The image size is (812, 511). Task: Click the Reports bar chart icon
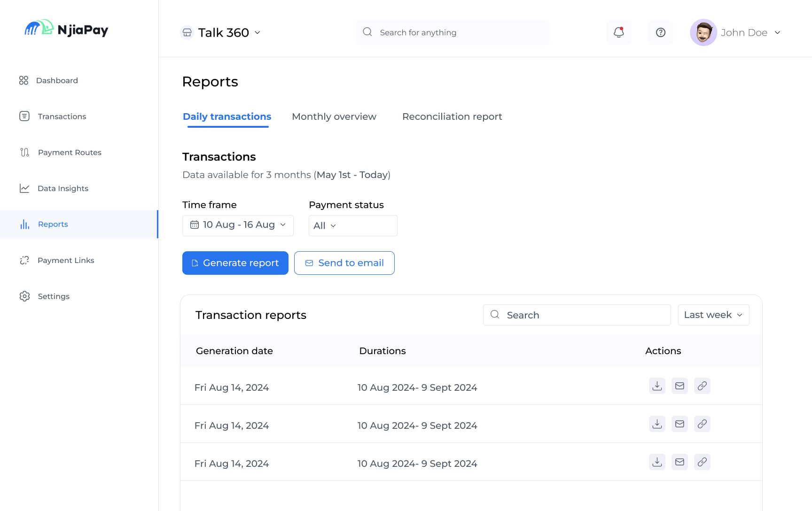(x=24, y=224)
